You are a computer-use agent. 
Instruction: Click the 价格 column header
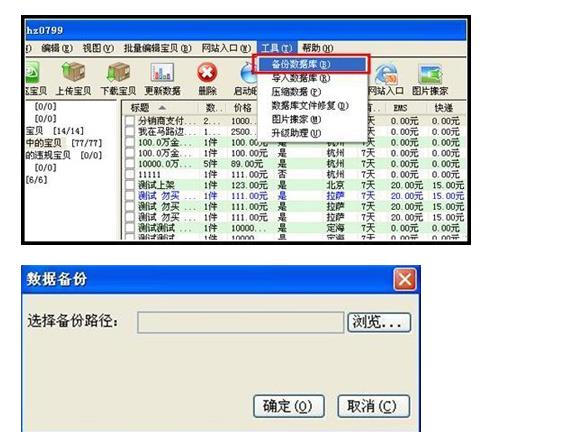(x=242, y=108)
